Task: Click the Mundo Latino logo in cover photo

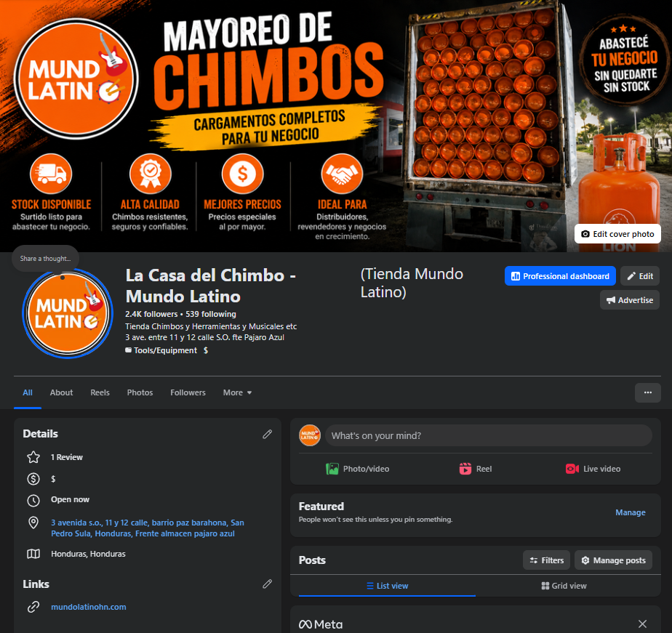Action: point(76,78)
